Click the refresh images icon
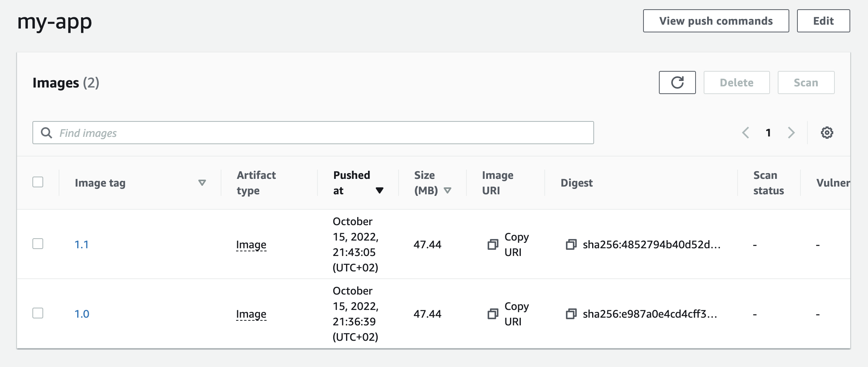 click(677, 82)
